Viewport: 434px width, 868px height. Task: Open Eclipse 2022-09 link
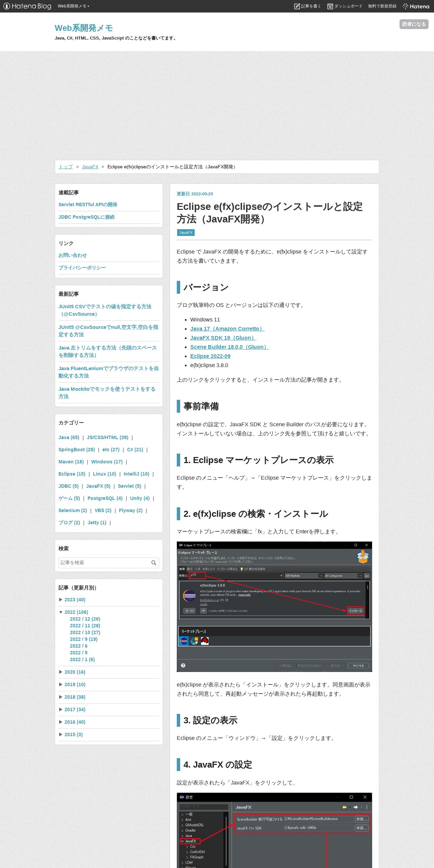pyautogui.click(x=210, y=356)
